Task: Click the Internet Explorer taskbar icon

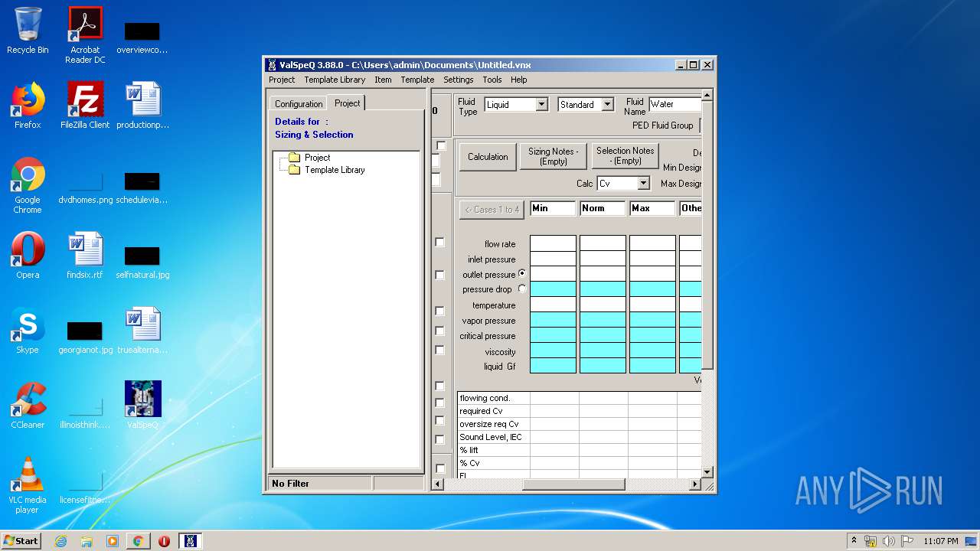Action: pos(60,541)
